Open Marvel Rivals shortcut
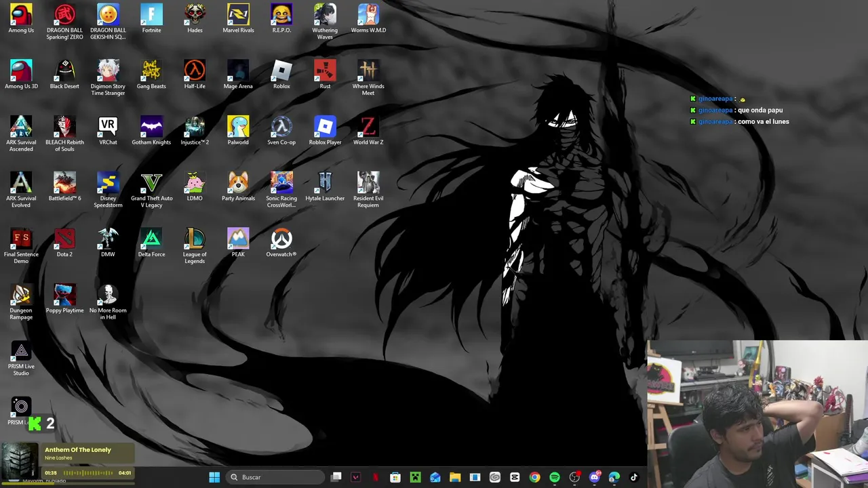The image size is (868, 488). (x=238, y=19)
